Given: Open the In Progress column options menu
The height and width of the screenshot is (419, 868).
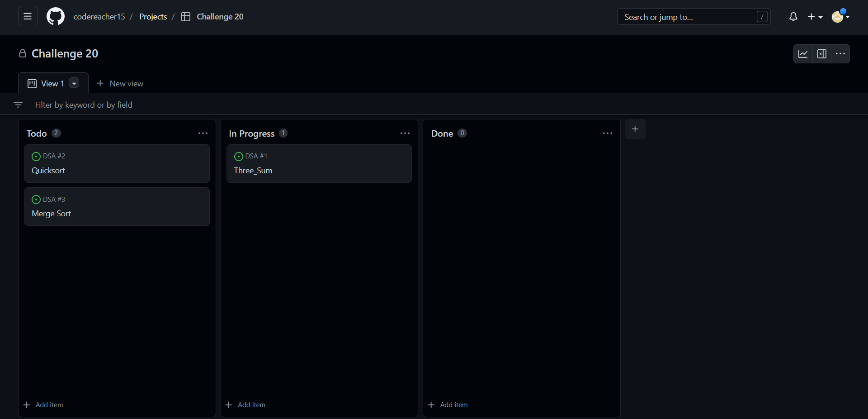Looking at the screenshot, I should click(x=405, y=133).
